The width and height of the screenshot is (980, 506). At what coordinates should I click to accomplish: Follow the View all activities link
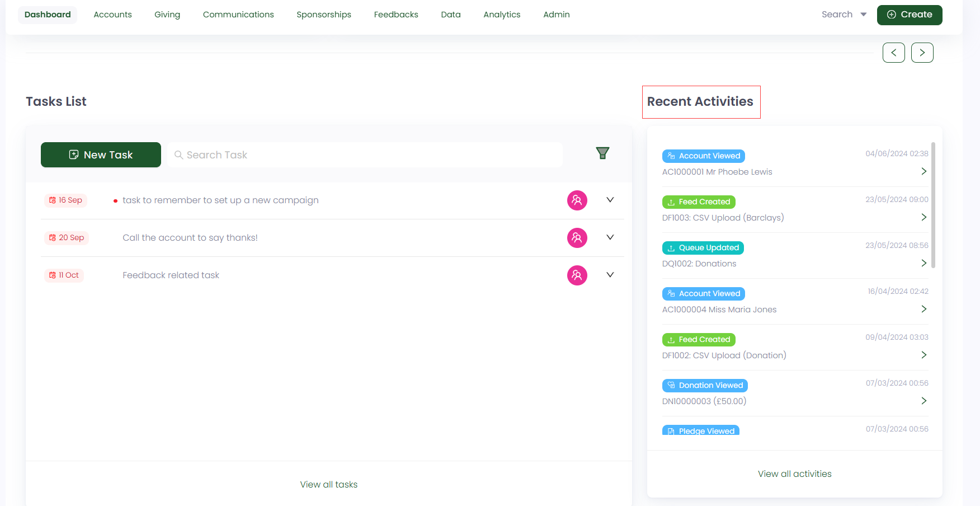coord(795,474)
